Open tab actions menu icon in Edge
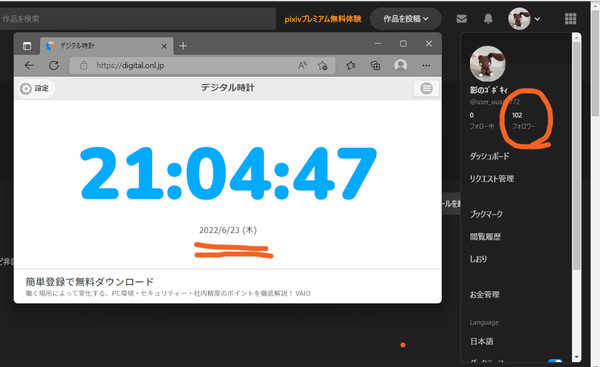The image size is (600, 367). (27, 46)
